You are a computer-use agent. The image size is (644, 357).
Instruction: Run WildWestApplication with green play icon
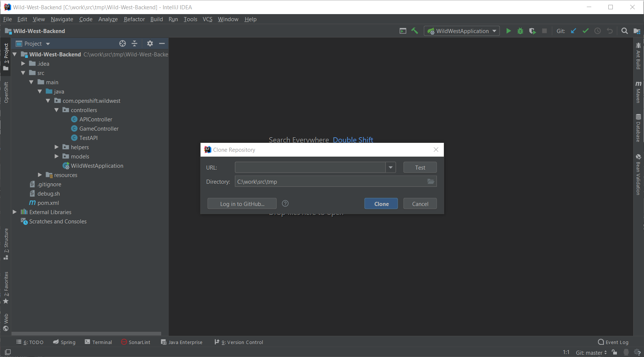tap(508, 31)
